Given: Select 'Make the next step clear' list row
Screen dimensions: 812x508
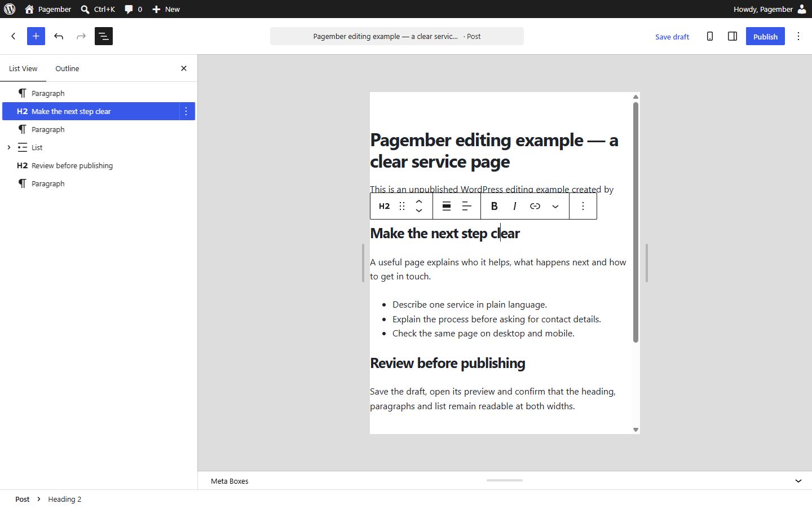Looking at the screenshot, I should (91, 111).
